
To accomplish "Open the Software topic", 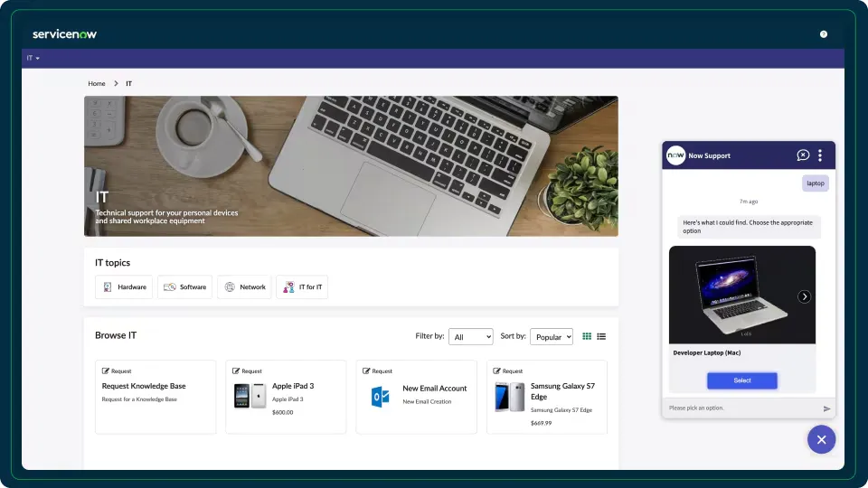I will (x=184, y=287).
